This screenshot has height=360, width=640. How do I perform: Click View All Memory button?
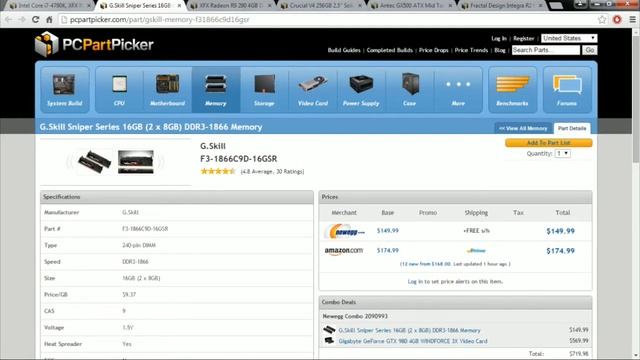click(x=523, y=128)
